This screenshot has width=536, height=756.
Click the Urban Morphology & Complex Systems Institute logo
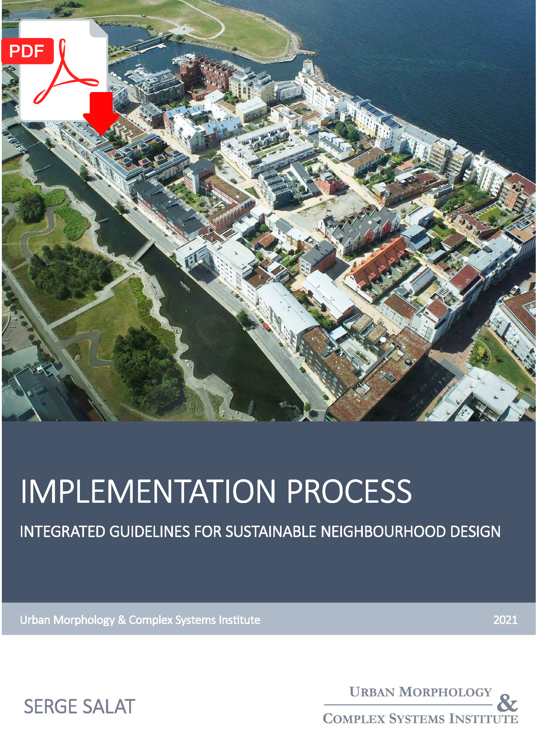(x=421, y=706)
